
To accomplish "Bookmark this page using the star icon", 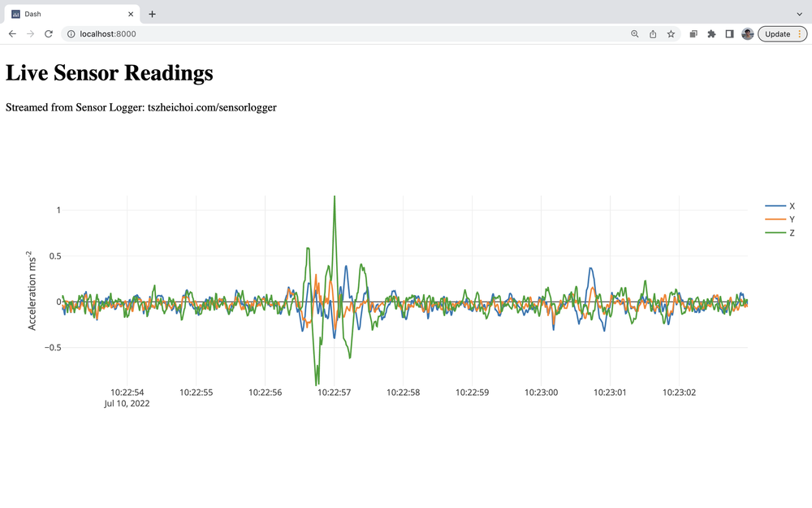I will (x=670, y=34).
